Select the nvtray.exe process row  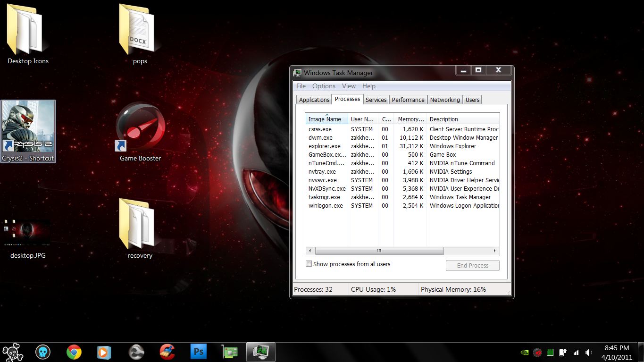[402, 171]
